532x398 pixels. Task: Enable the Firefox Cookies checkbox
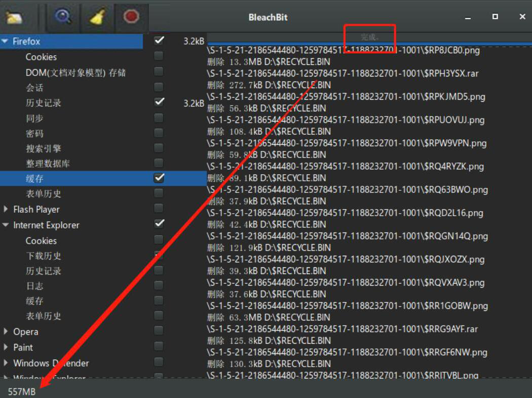(x=159, y=56)
